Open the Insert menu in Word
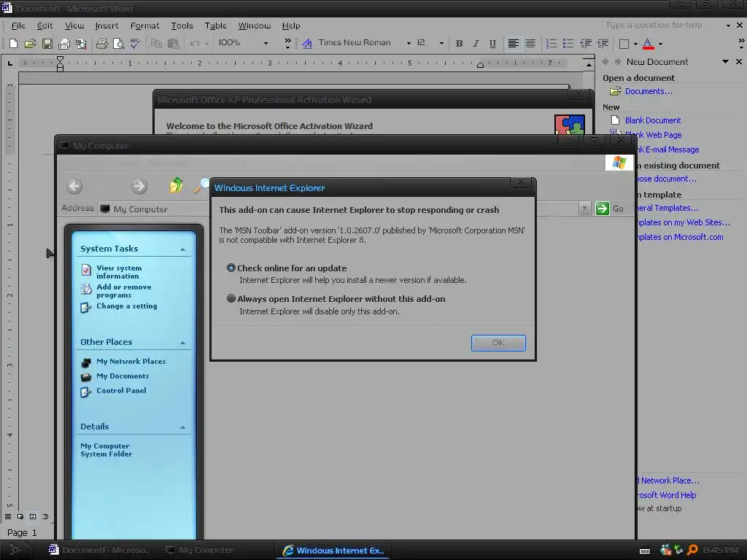 coord(107,26)
